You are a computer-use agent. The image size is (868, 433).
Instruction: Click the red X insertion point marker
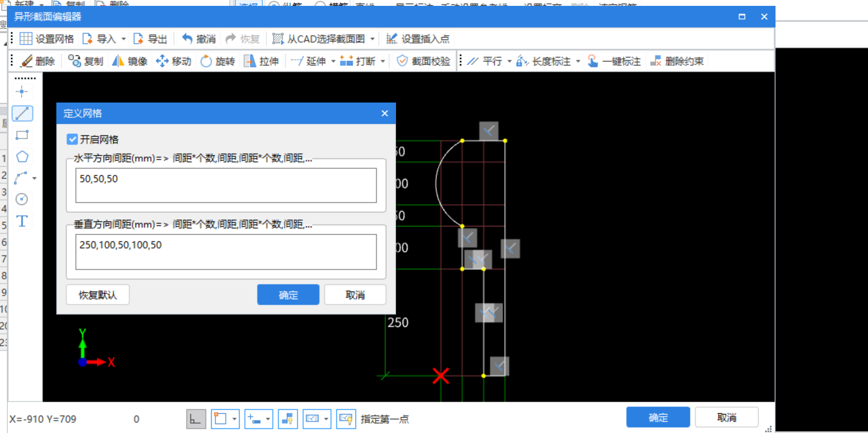tap(441, 376)
